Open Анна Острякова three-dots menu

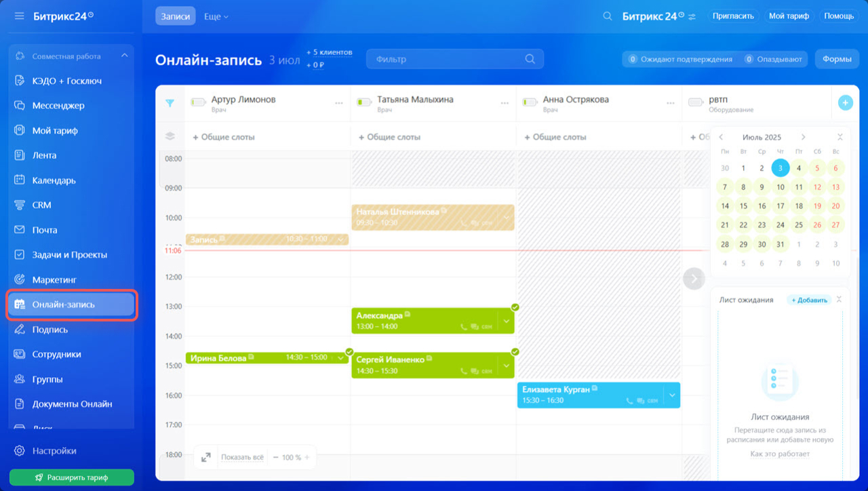click(x=670, y=103)
